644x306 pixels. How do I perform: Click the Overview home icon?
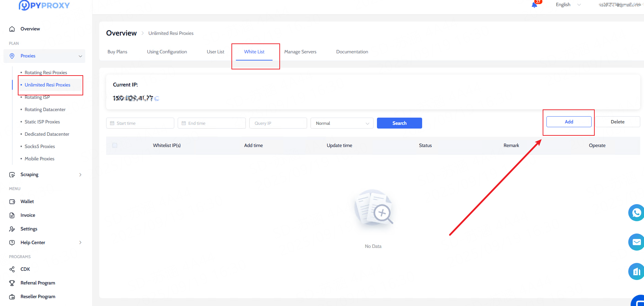coord(12,29)
